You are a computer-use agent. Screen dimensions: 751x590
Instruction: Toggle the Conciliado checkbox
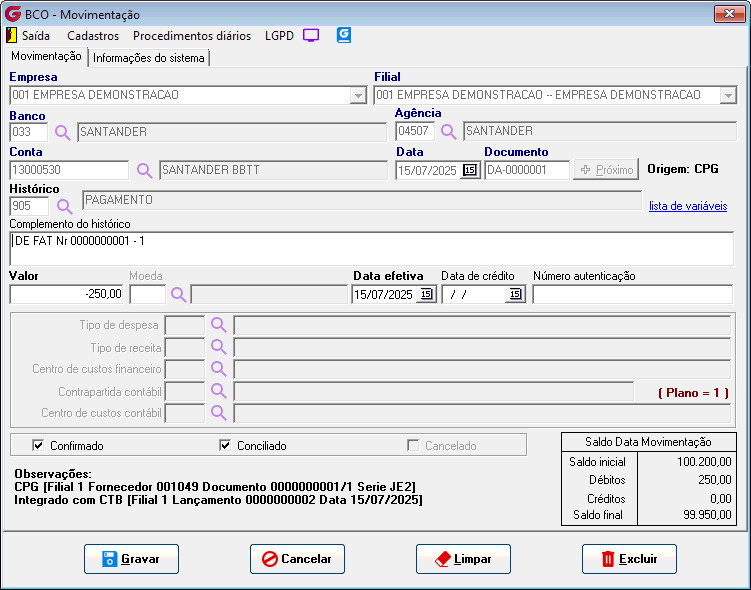225,445
